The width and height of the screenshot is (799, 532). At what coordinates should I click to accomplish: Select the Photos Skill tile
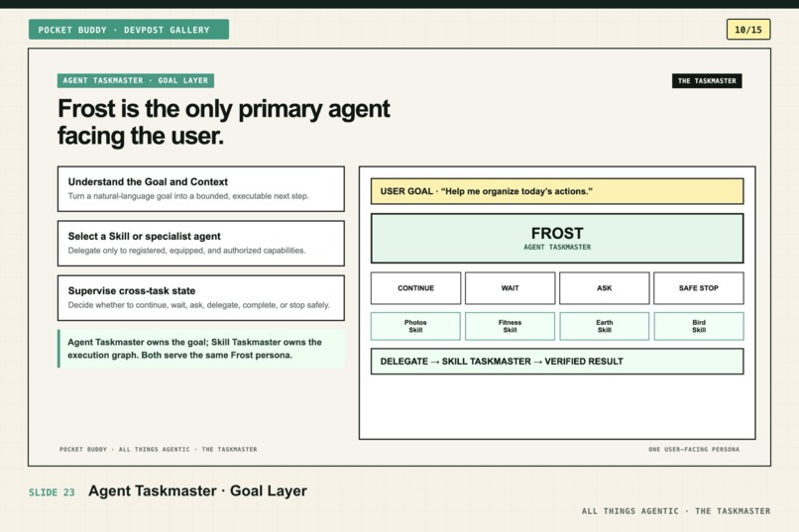[415, 326]
